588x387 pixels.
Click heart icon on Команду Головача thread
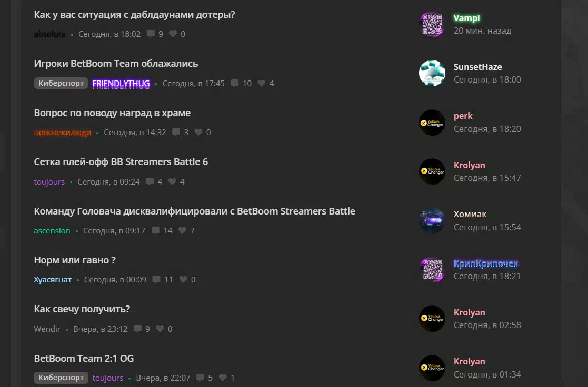pos(182,230)
